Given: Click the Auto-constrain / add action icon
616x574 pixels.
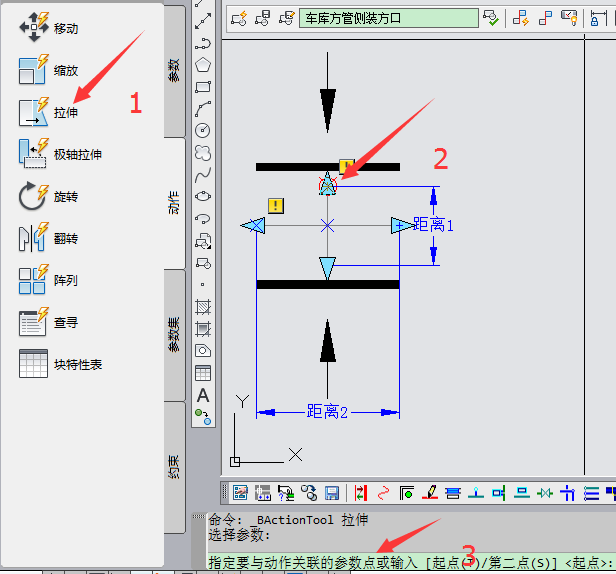Looking at the screenshot, I should [x=521, y=18].
